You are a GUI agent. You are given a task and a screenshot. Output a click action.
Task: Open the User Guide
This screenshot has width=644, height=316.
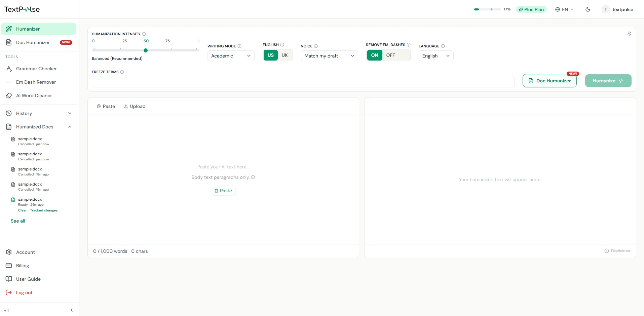[39, 279]
